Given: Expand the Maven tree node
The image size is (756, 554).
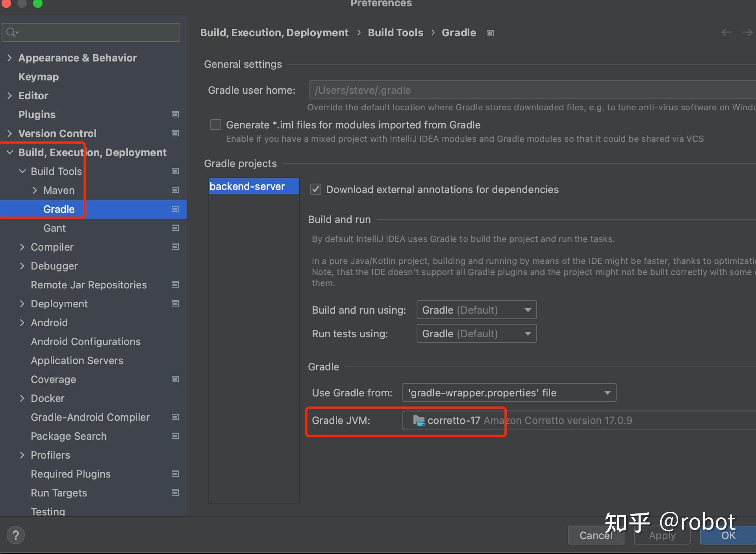Looking at the screenshot, I should pyautogui.click(x=35, y=190).
